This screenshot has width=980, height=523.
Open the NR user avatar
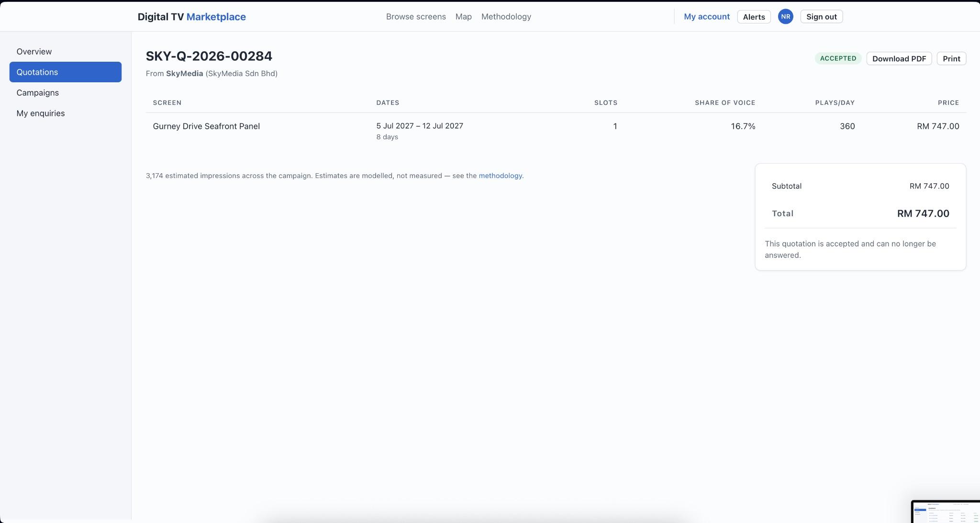pos(785,17)
